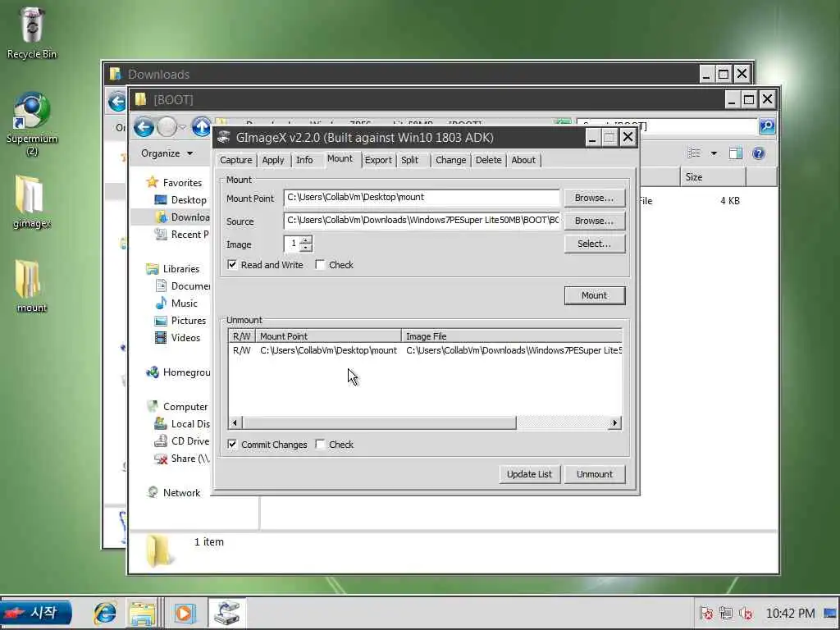The image size is (840, 630).
Task: Open the Change tab
Action: (450, 160)
